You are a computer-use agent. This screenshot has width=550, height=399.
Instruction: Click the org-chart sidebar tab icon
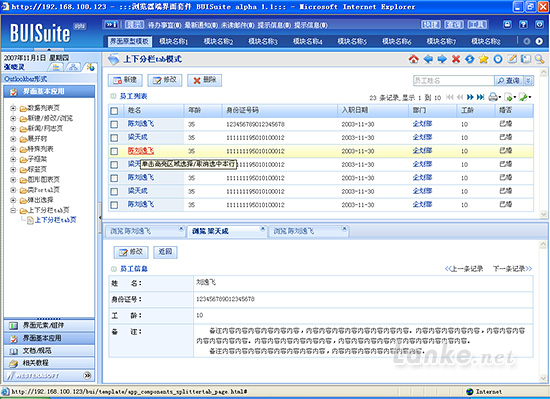(73, 67)
